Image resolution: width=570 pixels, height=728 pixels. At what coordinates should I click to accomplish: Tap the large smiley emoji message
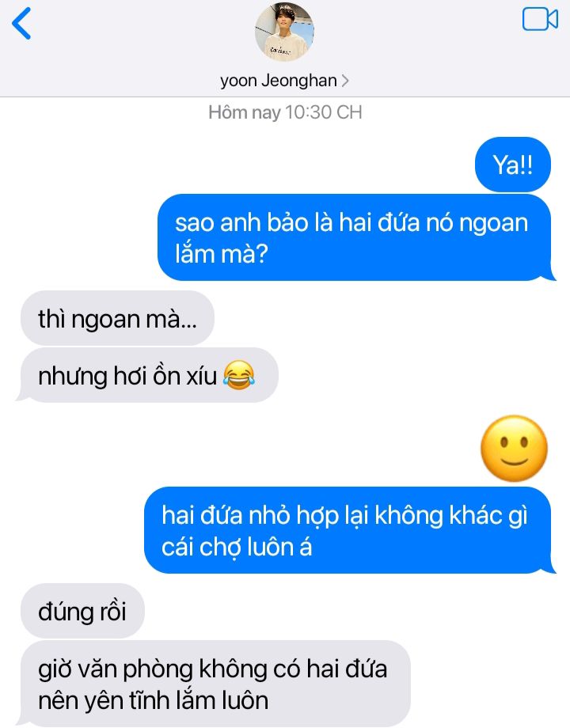pyautogui.click(x=515, y=449)
